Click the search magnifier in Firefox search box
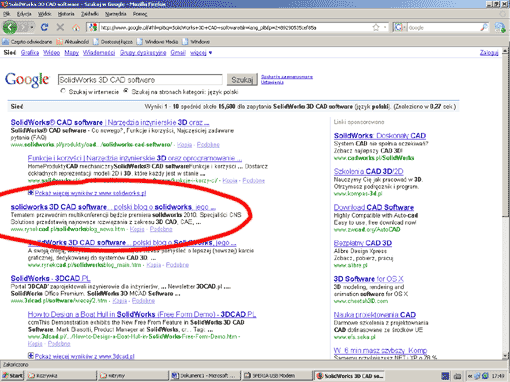This screenshot has height=382, width=510. point(484,28)
